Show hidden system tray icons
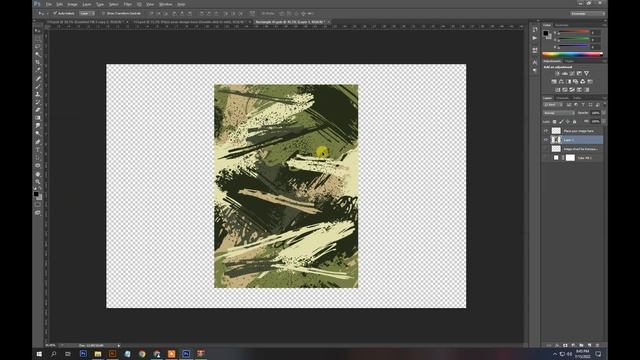Screen dimensions: 640x360 click(x=555, y=354)
